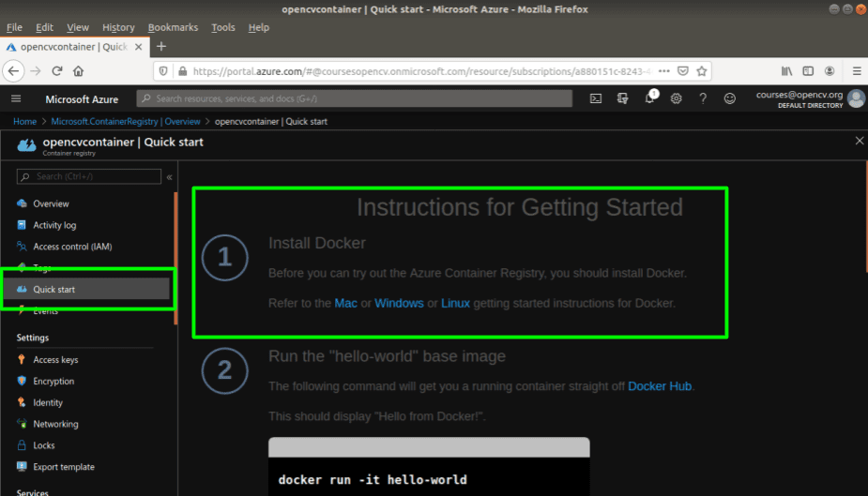Viewport: 868px width, 496px height.
Task: Open portal Settings gear
Action: 676,98
